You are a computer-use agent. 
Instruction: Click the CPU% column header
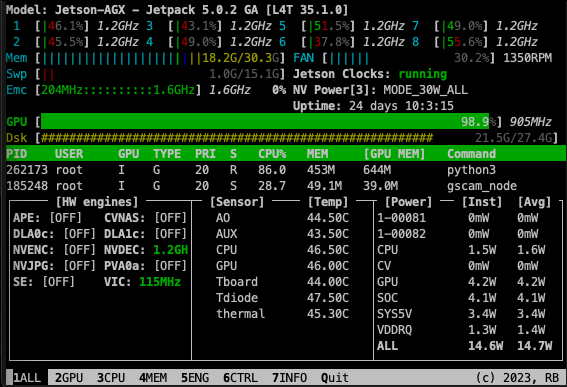tap(272, 154)
